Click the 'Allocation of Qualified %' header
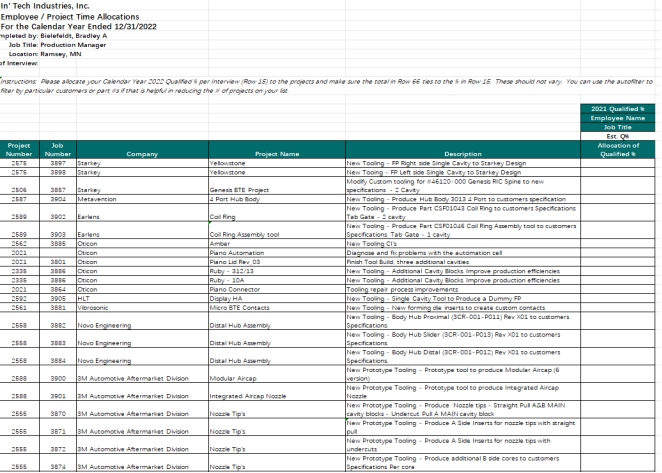The width and height of the screenshot is (662, 473). coord(618,150)
